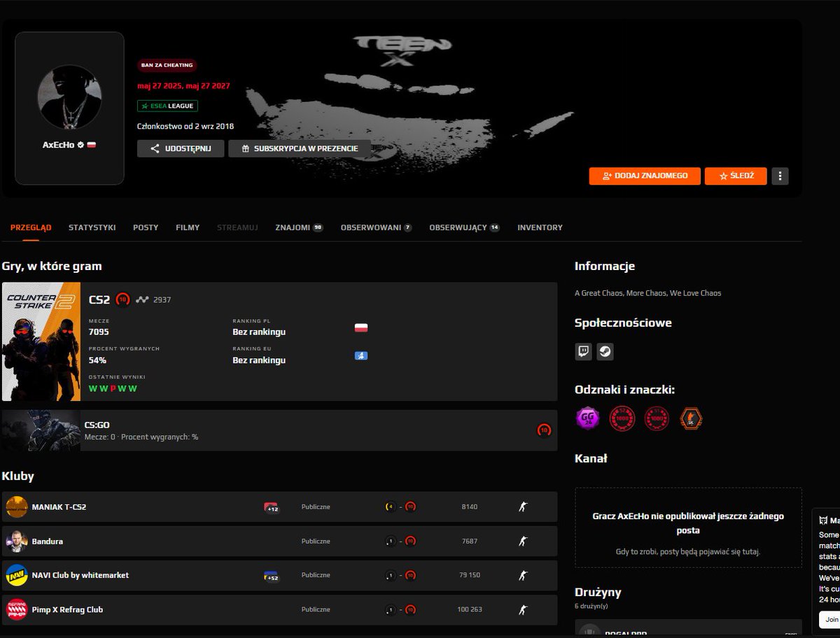Click the member count 79 150
840x638 pixels.
(470, 575)
